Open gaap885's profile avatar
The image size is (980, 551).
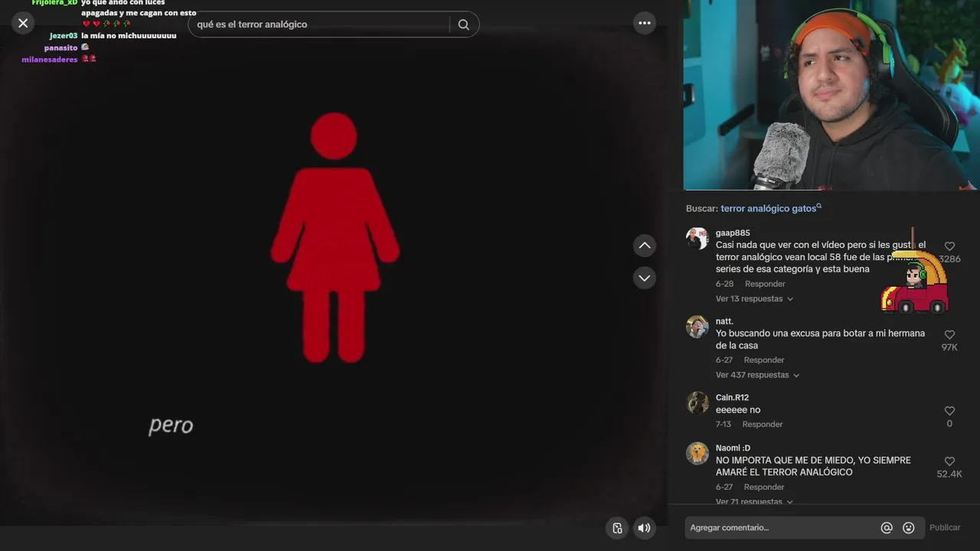pyautogui.click(x=697, y=239)
